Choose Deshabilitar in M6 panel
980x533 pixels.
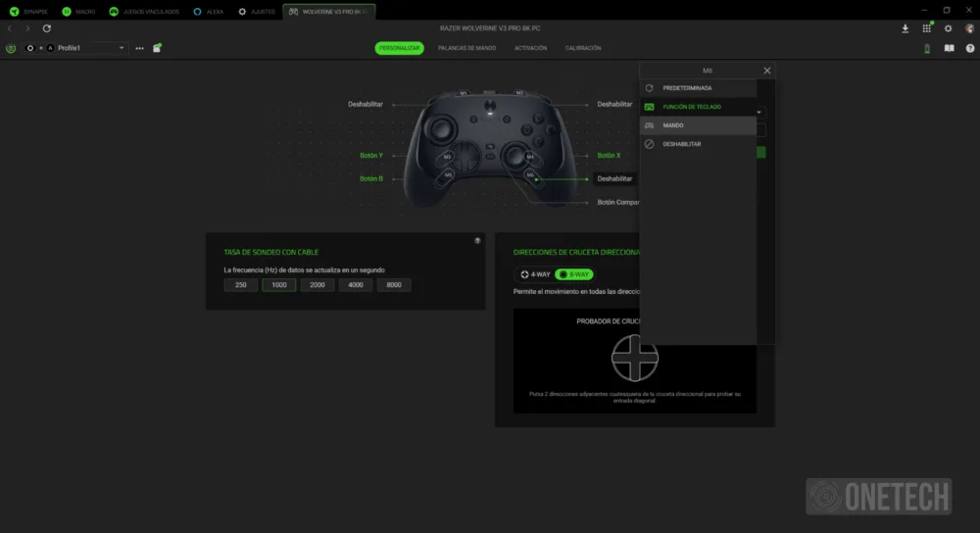(x=698, y=144)
